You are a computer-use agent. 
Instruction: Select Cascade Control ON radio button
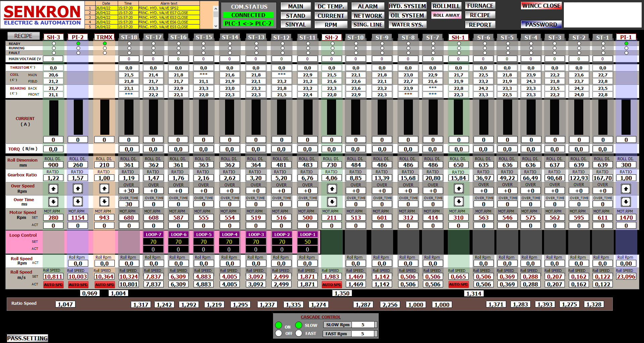tap(278, 325)
